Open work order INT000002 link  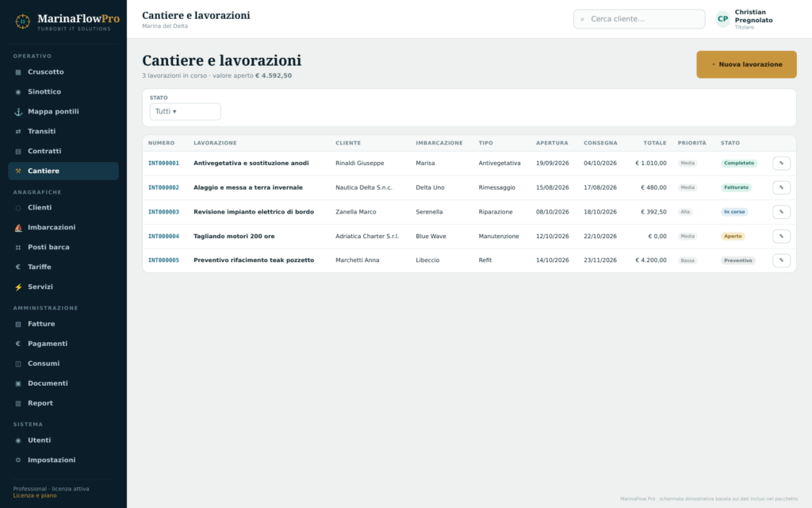(x=163, y=187)
